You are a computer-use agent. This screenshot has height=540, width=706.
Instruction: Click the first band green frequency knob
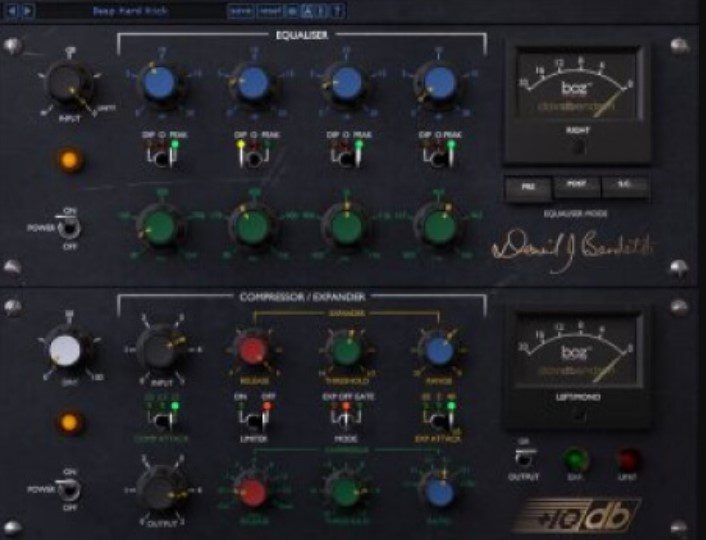159,227
